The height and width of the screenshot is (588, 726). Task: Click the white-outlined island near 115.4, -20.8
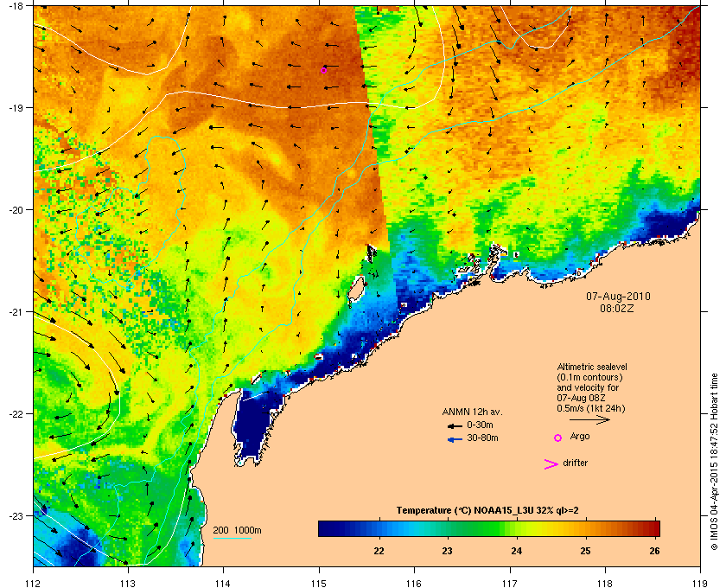(x=356, y=290)
